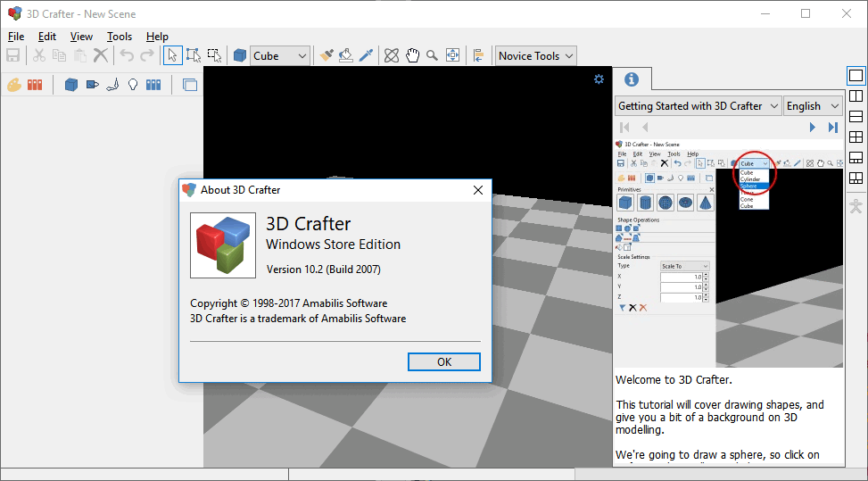Click the tutorial screenshot thumbnail
Viewport: 868px width, 481px height.
click(x=729, y=253)
